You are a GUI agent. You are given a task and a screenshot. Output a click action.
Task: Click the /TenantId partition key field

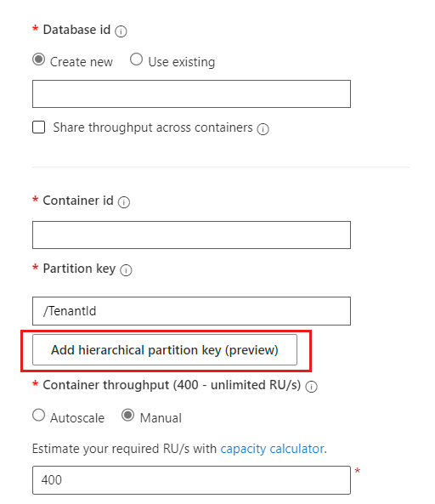191,311
